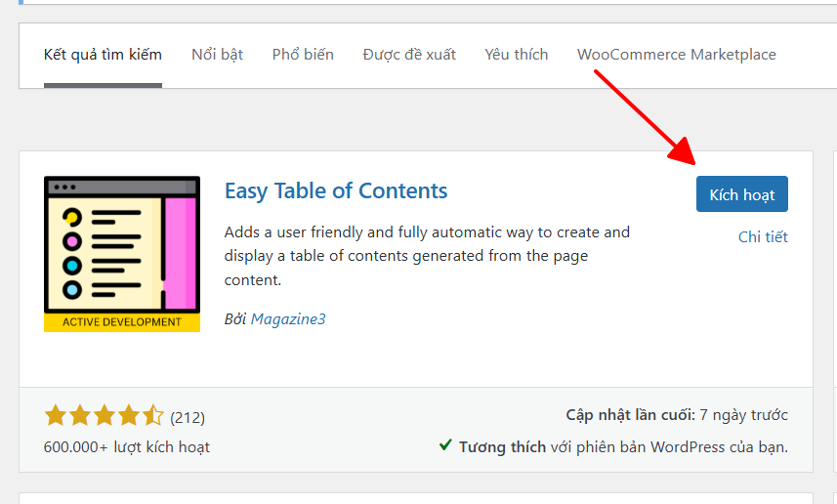Switch to the Nổi bật tab
The width and height of the screenshot is (837, 504).
217,55
